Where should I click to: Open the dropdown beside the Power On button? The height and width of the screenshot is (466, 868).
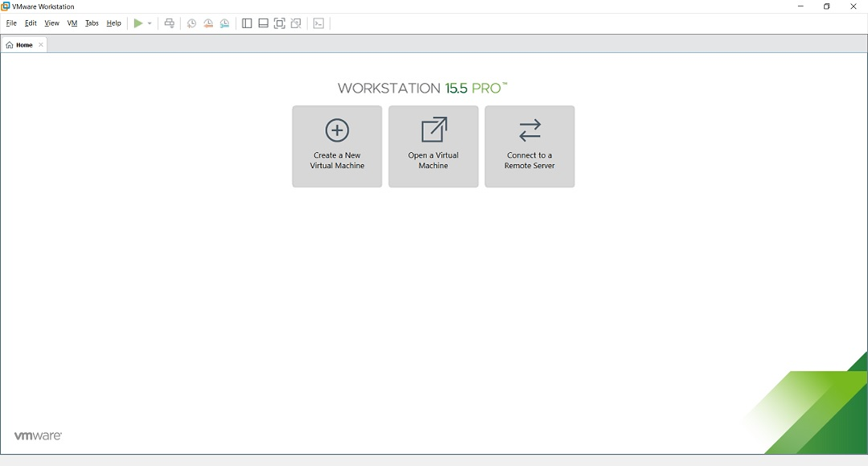pyautogui.click(x=148, y=23)
